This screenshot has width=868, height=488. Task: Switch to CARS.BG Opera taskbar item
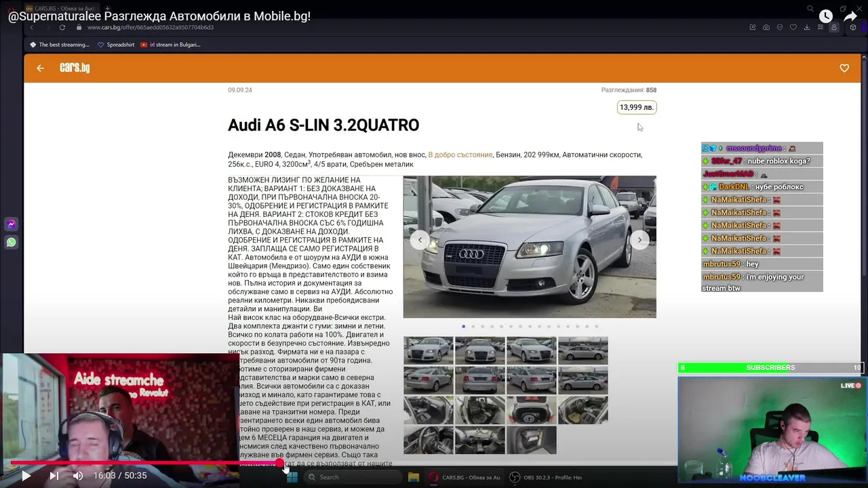click(464, 477)
